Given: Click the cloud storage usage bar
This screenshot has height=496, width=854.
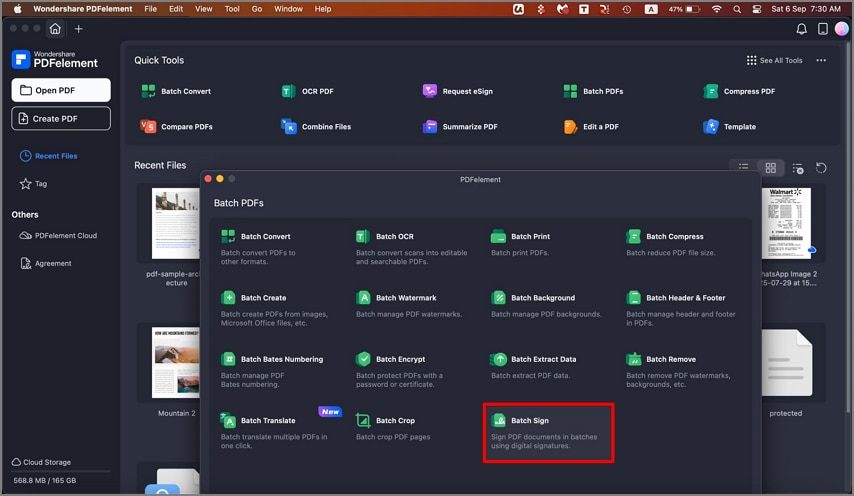Looking at the screenshot, I should point(60,471).
